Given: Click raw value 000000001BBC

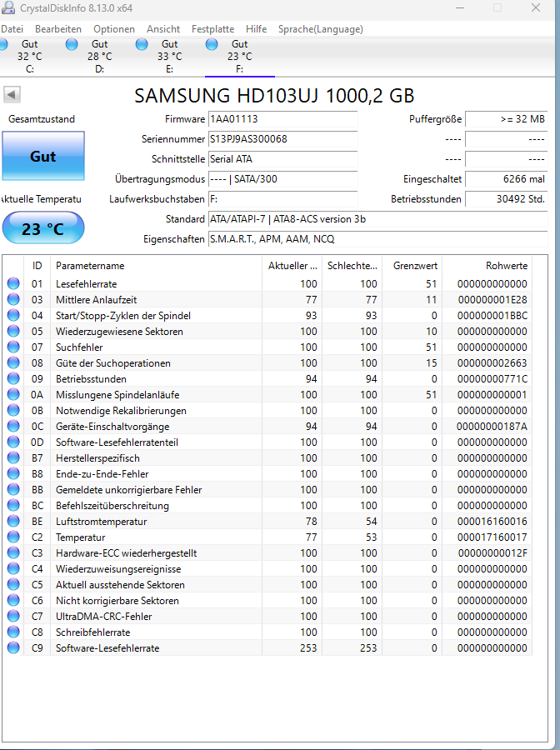Looking at the screenshot, I should point(492,315).
